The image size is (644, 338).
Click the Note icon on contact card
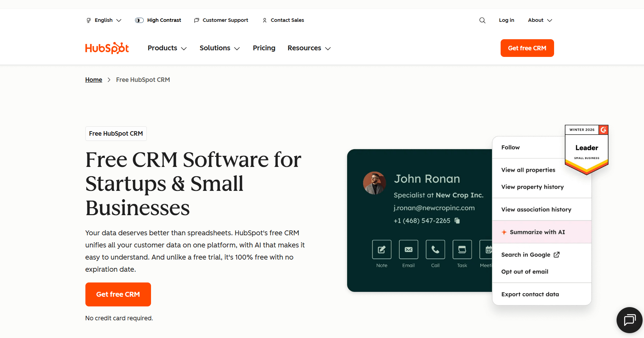click(382, 250)
